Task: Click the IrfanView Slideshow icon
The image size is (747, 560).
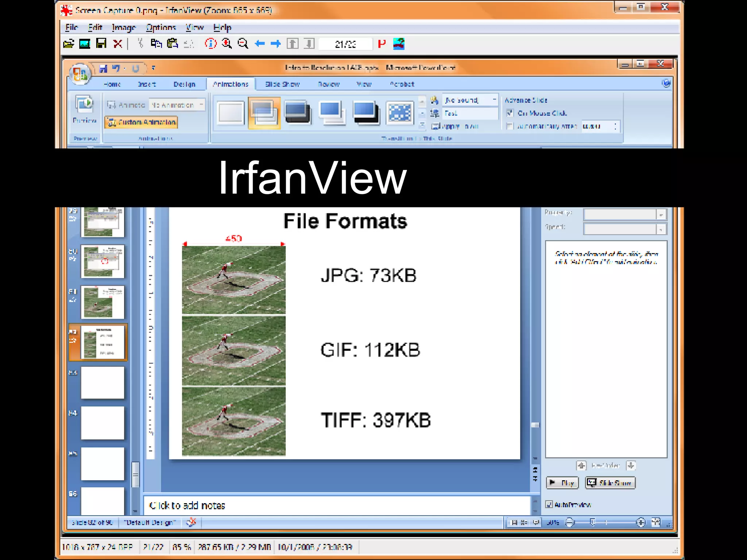Action: (x=85, y=44)
